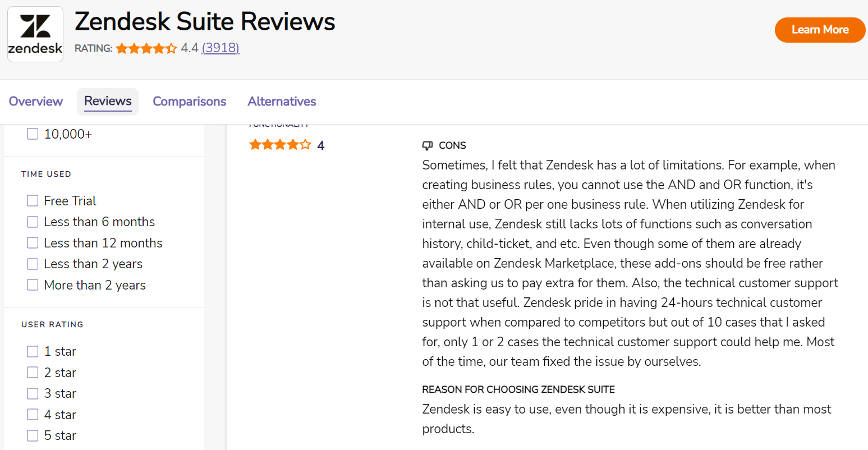This screenshot has width=868, height=450.
Task: Switch to the Overview tab
Action: pos(35,102)
